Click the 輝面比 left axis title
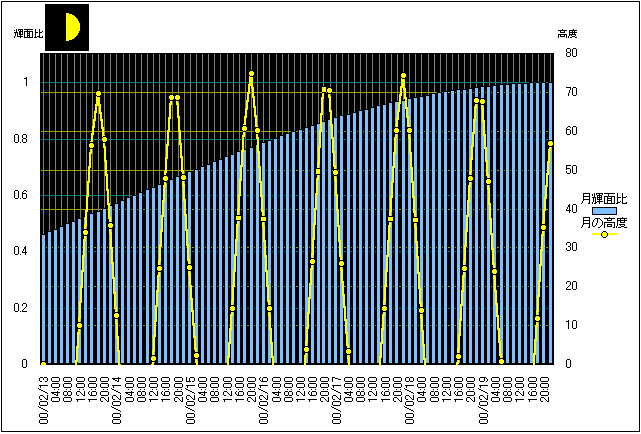 pyautogui.click(x=28, y=34)
